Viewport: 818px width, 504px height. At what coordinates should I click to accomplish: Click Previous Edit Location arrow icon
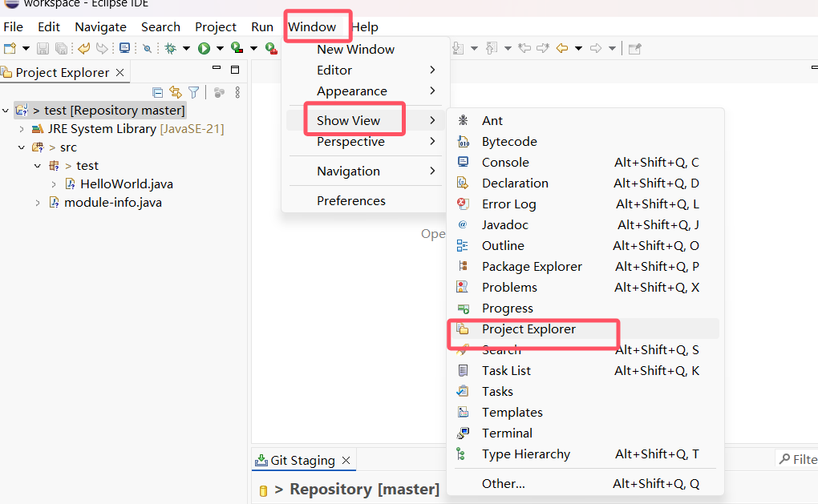524,48
